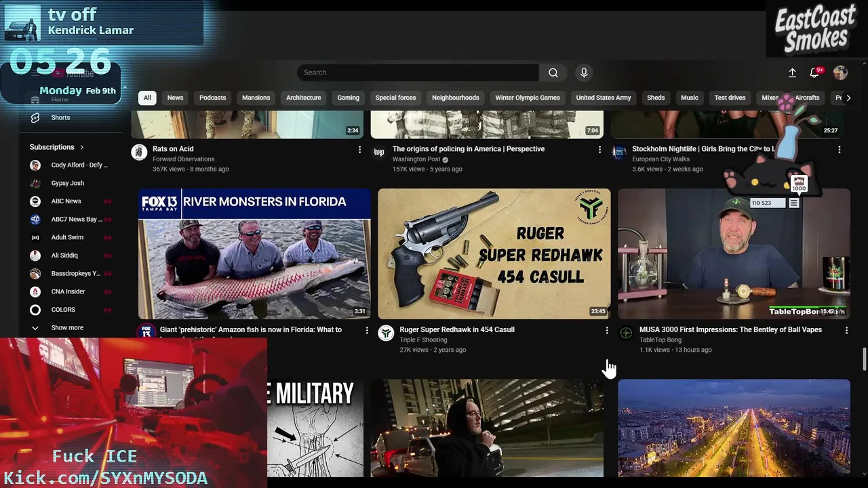Select the Test drives chip
Image resolution: width=868 pixels, height=488 pixels.
730,98
